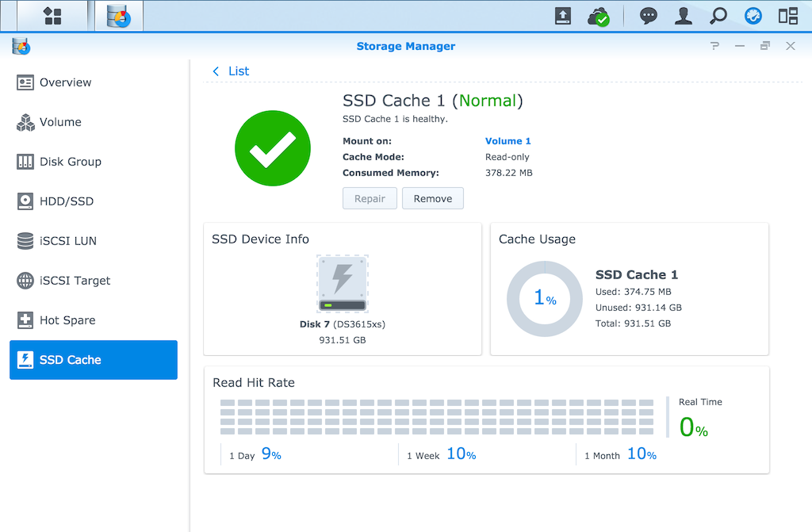Click the iSCSI Target globe icon
Screen dimensions: 812x532
point(25,280)
